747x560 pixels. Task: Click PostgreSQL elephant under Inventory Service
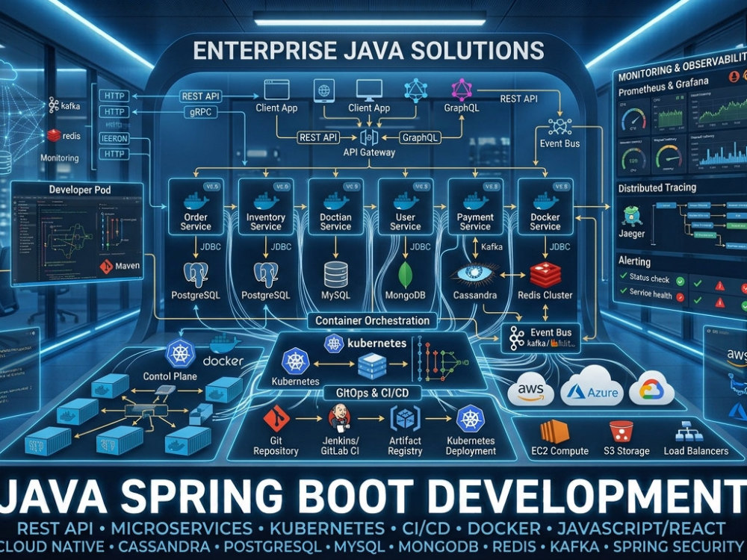[266, 274]
